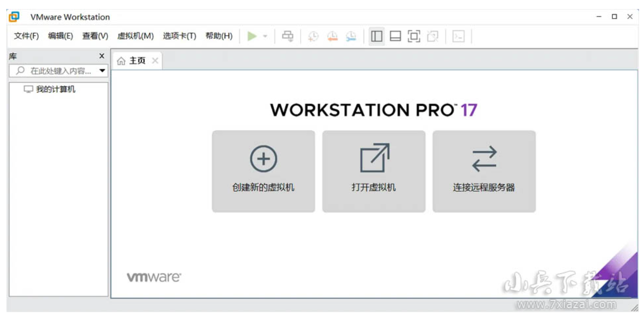Image resolution: width=644 pixels, height=314 pixels.
Task: Click the console view terminal icon
Action: (458, 36)
